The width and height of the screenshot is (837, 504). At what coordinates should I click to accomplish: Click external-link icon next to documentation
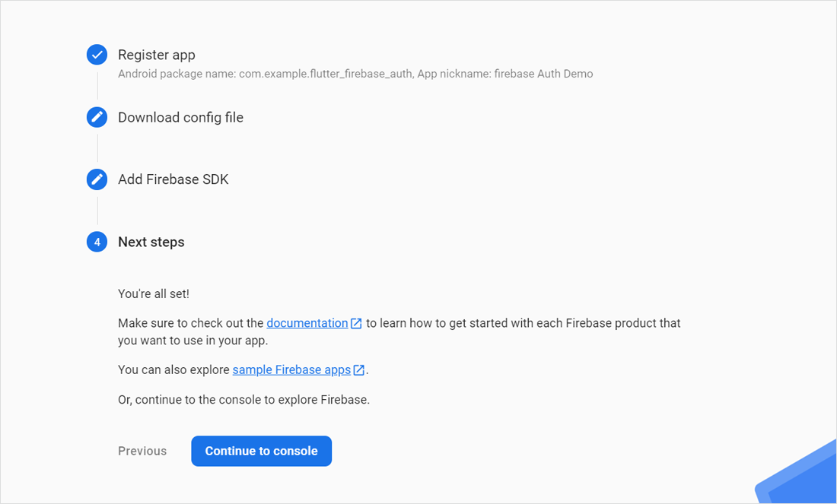(356, 323)
